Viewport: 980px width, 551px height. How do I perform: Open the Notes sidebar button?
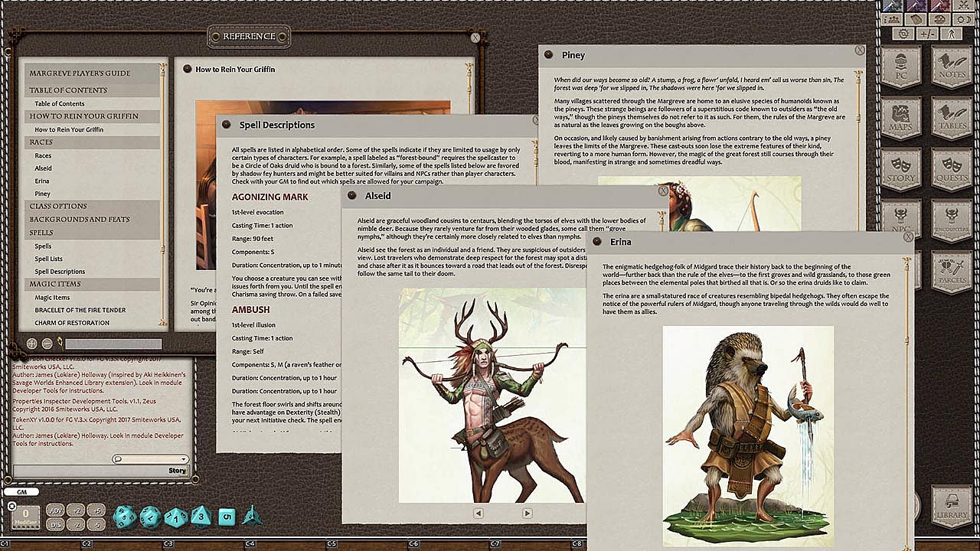[952, 67]
